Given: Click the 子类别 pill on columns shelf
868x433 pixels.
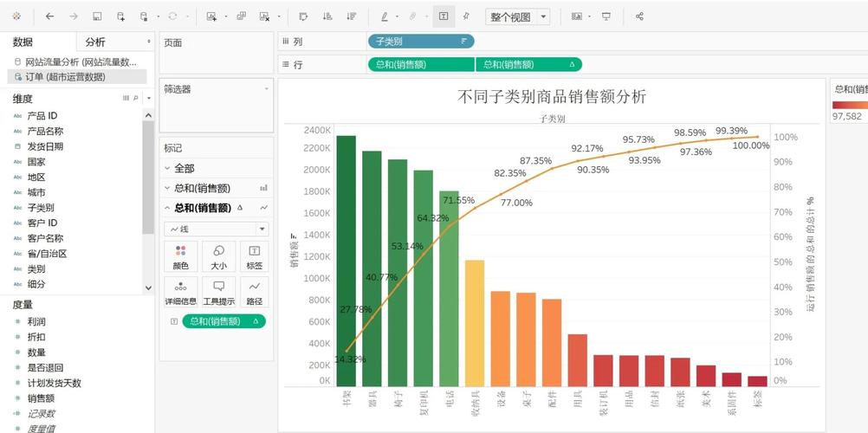Looking at the screenshot, I should pos(421,41).
